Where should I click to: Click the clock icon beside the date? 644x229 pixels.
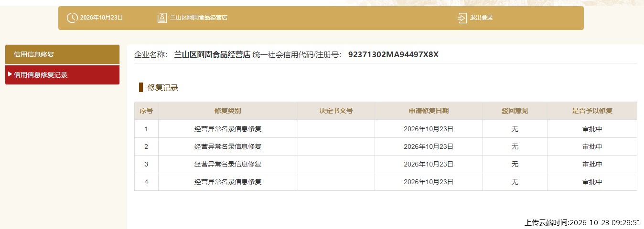click(72, 18)
